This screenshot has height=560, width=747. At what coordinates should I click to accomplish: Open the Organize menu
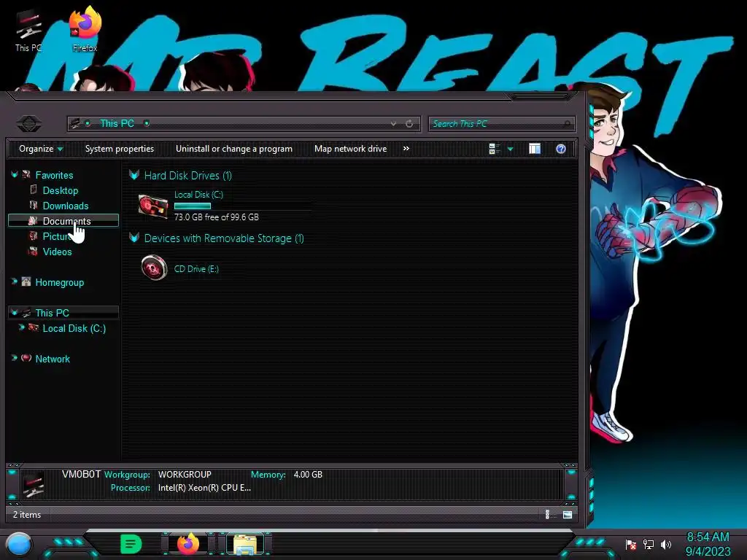pyautogui.click(x=41, y=149)
